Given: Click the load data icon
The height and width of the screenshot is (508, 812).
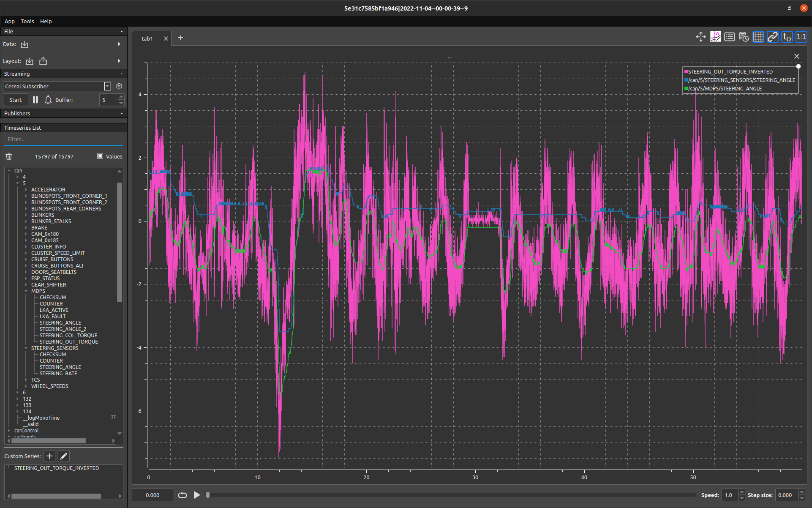Looking at the screenshot, I should point(25,44).
